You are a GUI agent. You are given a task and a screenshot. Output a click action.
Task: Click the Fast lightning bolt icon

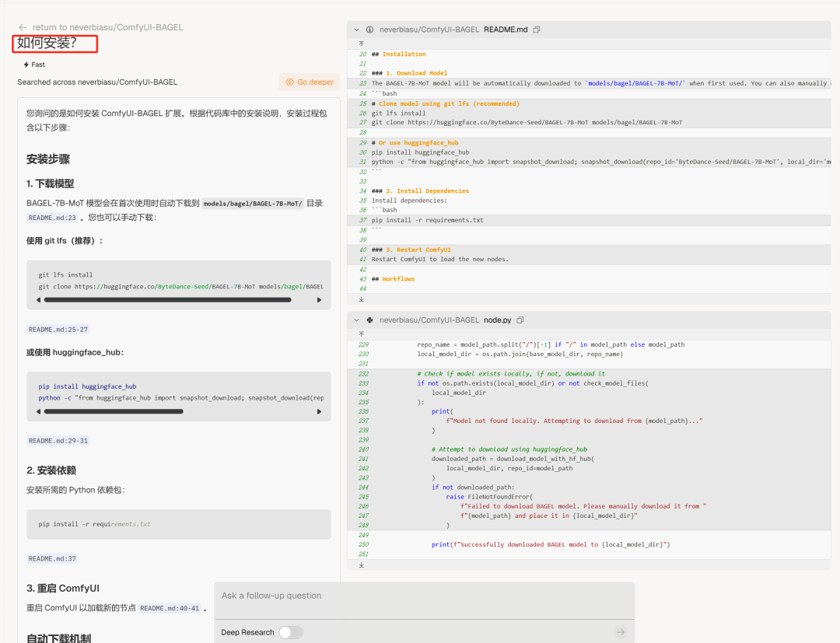pos(26,65)
